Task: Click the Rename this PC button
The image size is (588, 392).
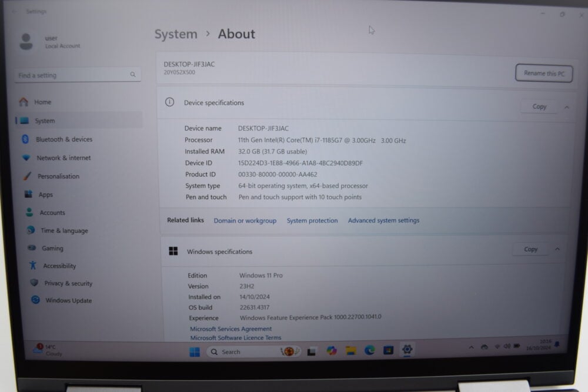Action: click(x=544, y=73)
